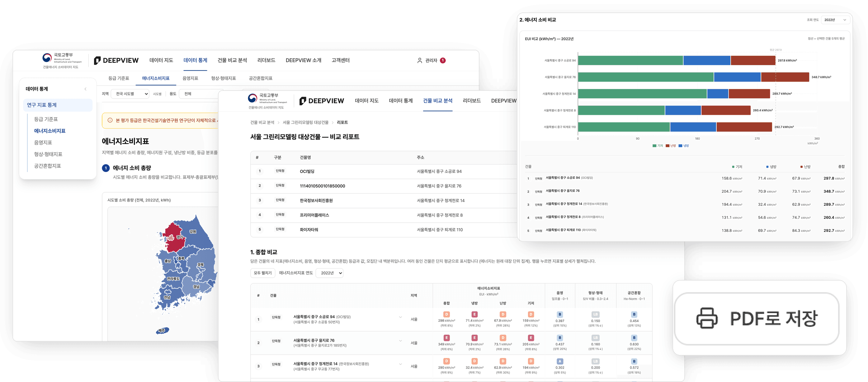Open 데이터 지도 in the back window nav
868x382 pixels.
click(161, 60)
